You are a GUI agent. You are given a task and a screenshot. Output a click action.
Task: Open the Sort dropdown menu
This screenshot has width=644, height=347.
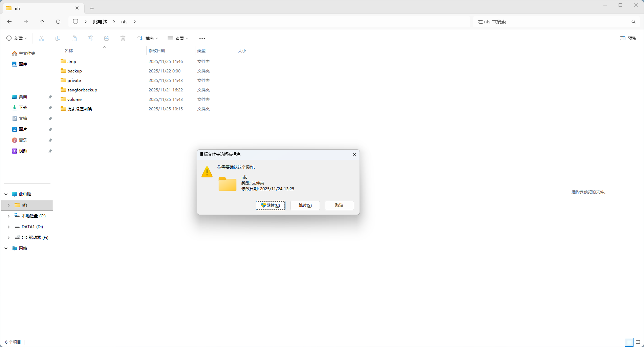148,38
